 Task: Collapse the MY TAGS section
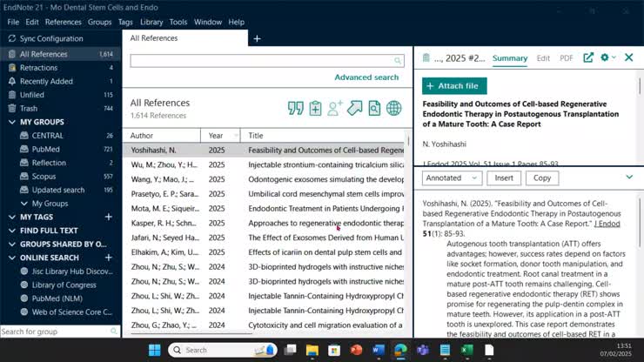pyautogui.click(x=12, y=217)
